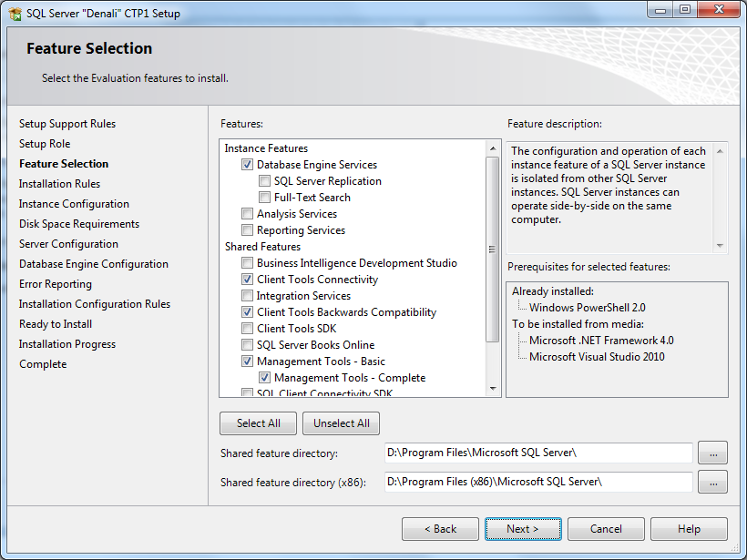Select the Instance Features heading

[x=266, y=148]
